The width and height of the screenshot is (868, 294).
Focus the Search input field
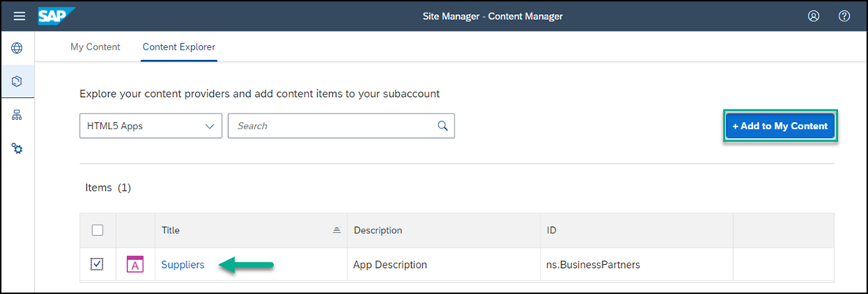click(x=341, y=126)
